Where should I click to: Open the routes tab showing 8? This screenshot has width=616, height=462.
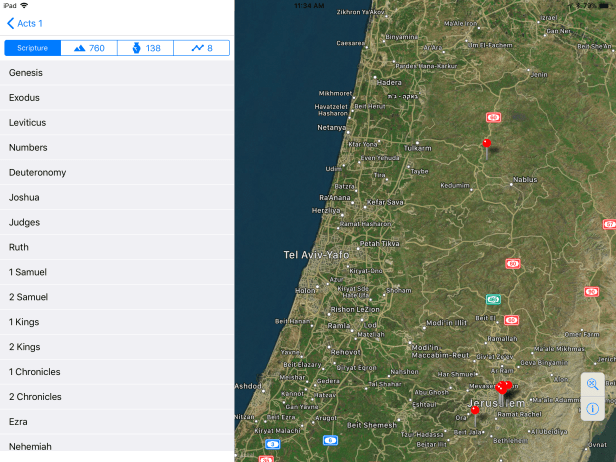pos(202,48)
